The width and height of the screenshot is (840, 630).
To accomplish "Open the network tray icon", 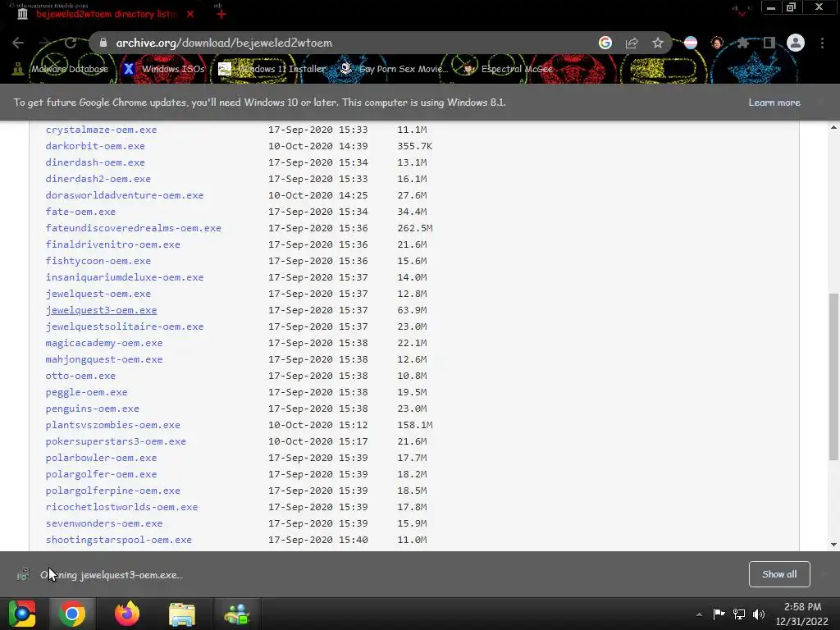I will (739, 614).
